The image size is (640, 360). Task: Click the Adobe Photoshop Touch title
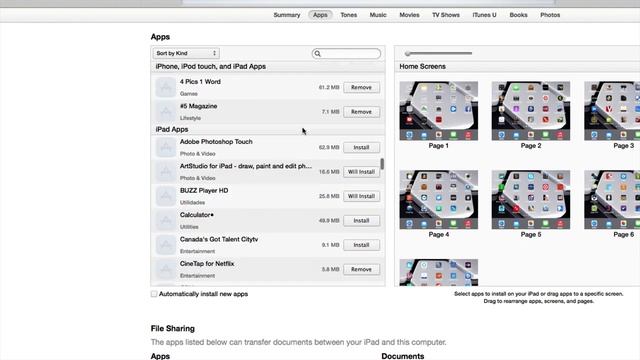click(216, 142)
